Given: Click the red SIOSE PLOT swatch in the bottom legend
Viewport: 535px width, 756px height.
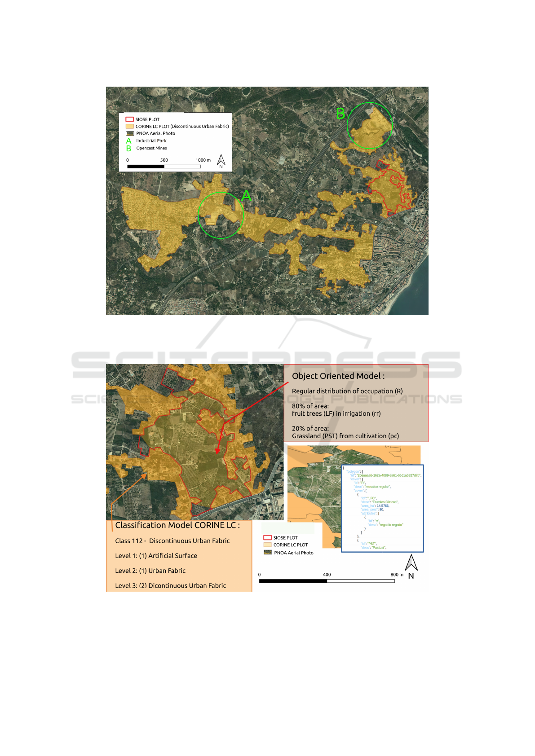Looking at the screenshot, I should point(268,537).
